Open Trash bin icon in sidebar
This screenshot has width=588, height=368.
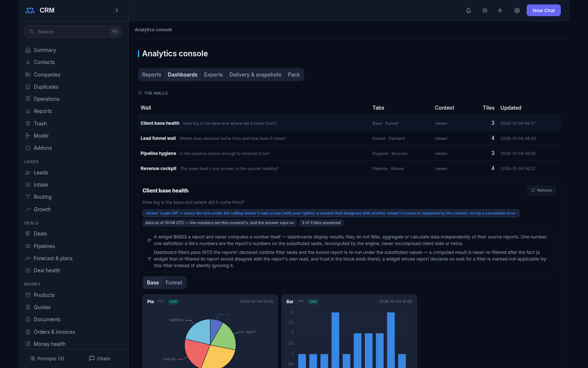28,123
